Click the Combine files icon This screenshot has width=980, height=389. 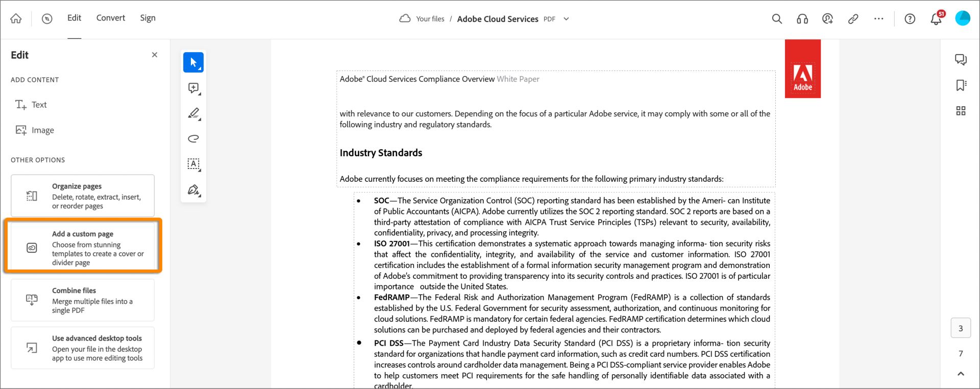click(32, 300)
